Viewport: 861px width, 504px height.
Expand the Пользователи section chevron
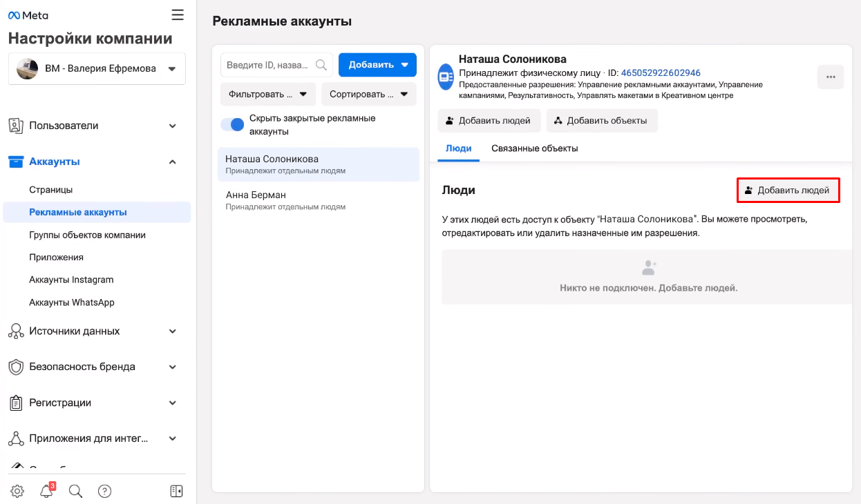(173, 126)
